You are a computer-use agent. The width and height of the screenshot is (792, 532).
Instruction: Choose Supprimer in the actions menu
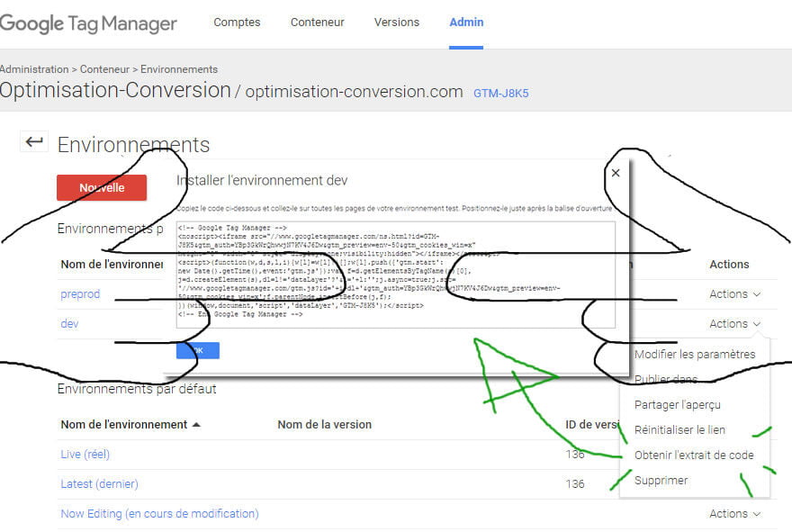pyautogui.click(x=661, y=480)
